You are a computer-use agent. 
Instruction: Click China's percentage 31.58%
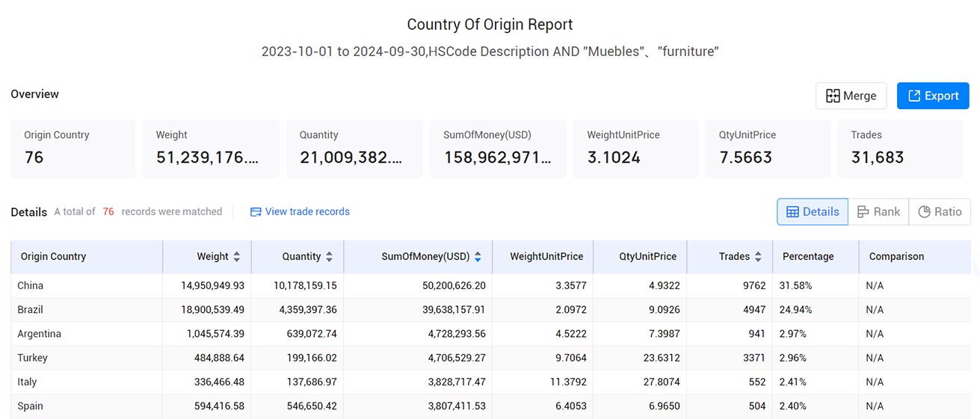click(795, 285)
